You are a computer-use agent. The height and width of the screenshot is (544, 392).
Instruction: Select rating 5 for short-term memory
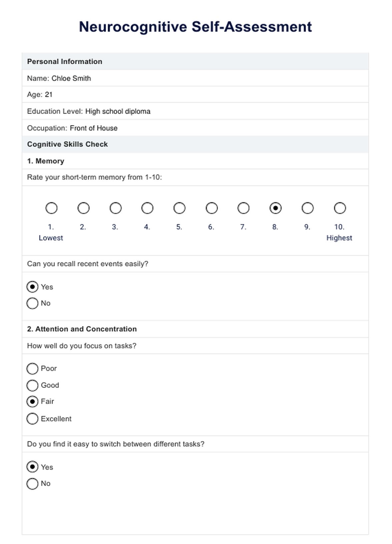(x=179, y=208)
